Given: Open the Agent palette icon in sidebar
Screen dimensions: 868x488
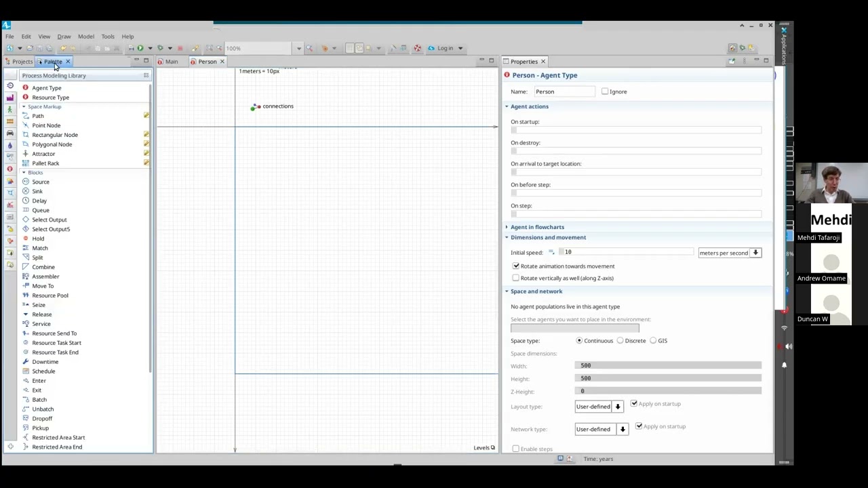Looking at the screenshot, I should [10, 169].
